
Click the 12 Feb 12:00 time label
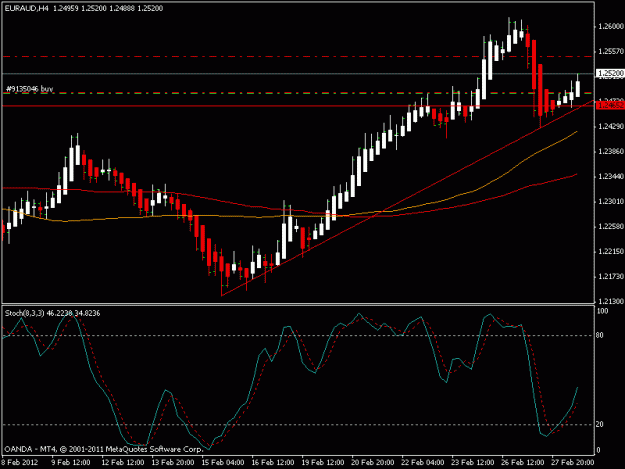[123, 462]
